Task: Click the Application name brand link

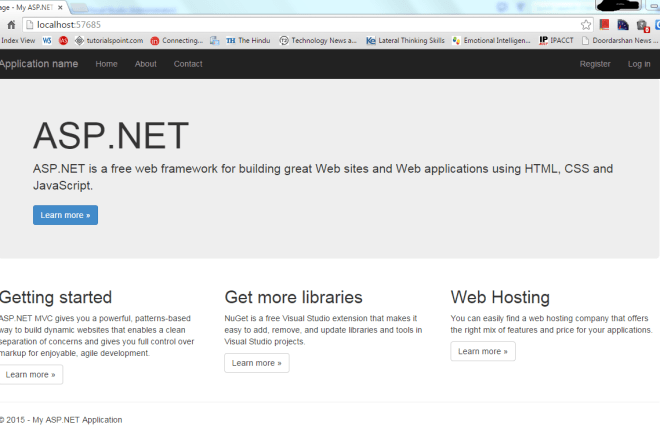Action: click(39, 64)
